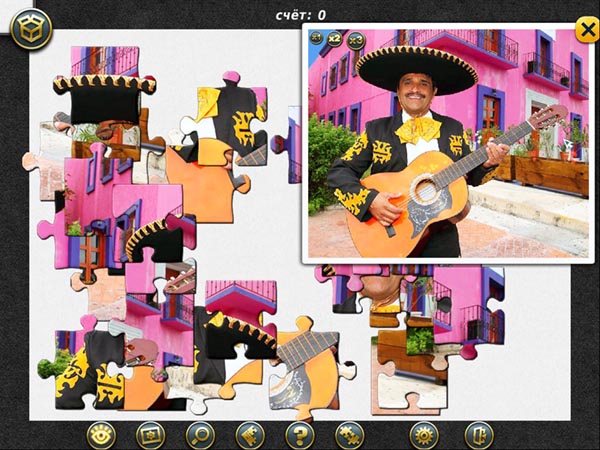Screen dimensions: 600x450
Task: Open help with the question mark icon
Action: tap(299, 435)
